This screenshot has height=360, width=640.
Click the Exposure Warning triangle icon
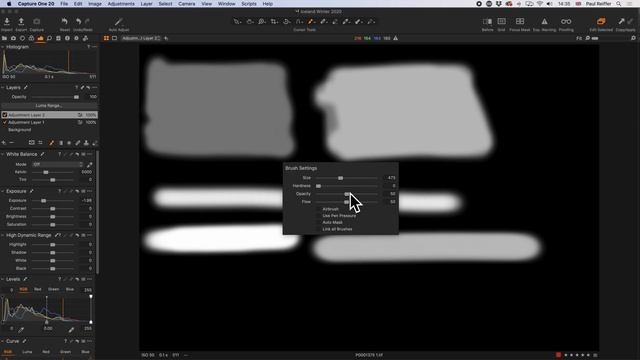pyautogui.click(x=544, y=22)
